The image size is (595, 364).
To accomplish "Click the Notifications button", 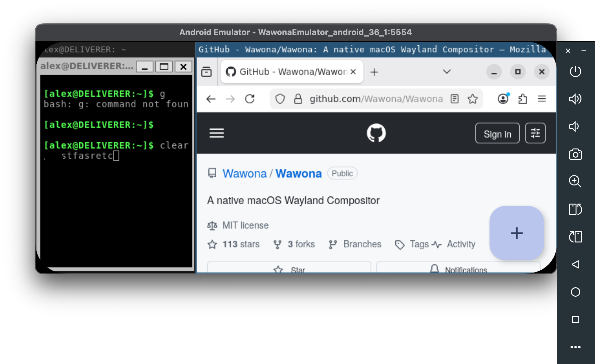I will pos(459,267).
